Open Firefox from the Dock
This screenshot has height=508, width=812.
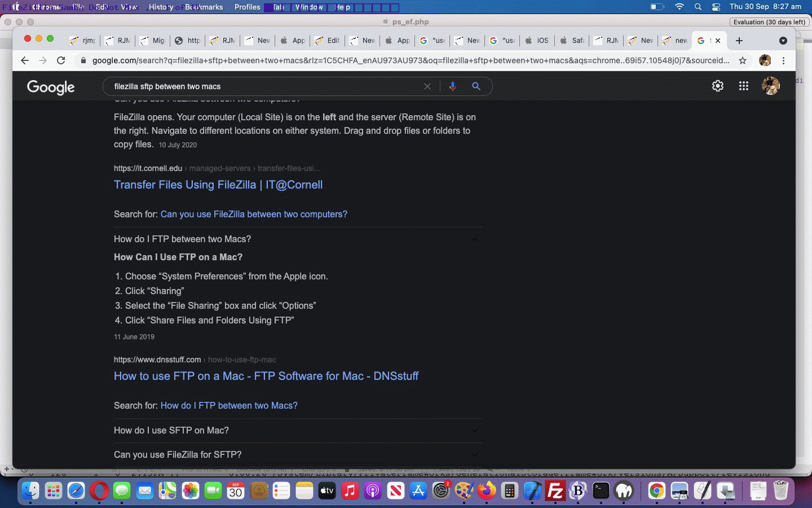[487, 491]
